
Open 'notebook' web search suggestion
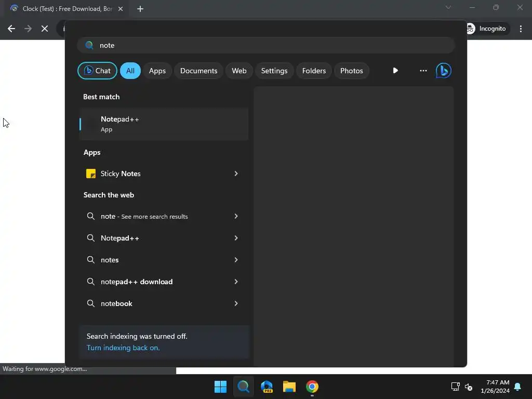pos(164,303)
